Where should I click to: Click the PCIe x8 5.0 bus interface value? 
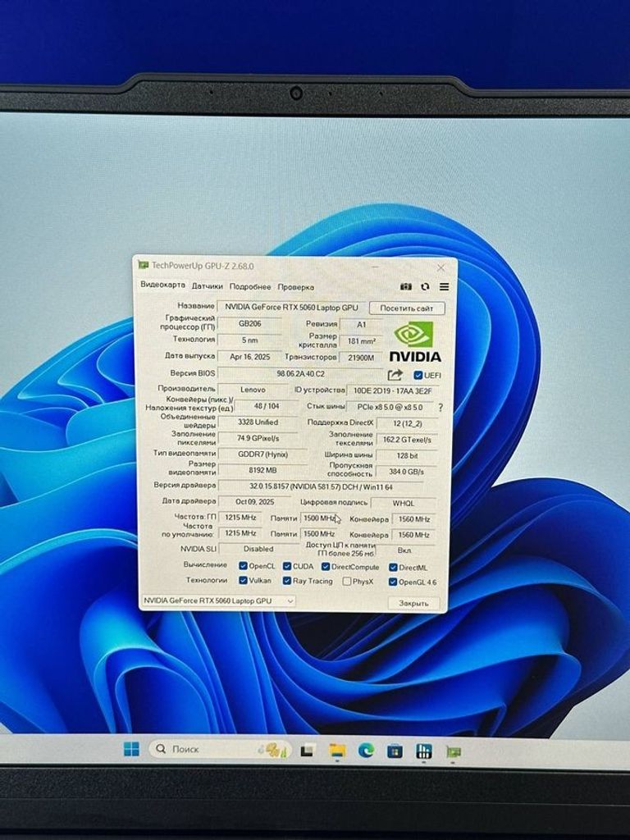coord(390,407)
